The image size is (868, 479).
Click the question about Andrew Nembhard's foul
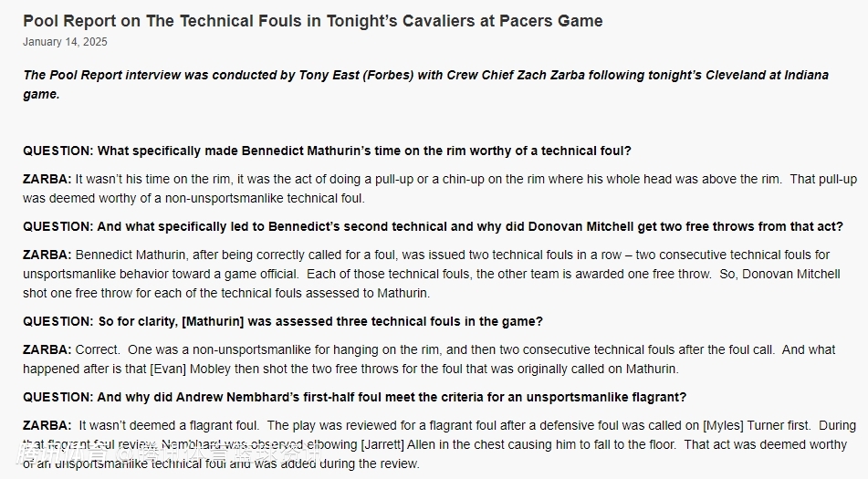coord(354,397)
